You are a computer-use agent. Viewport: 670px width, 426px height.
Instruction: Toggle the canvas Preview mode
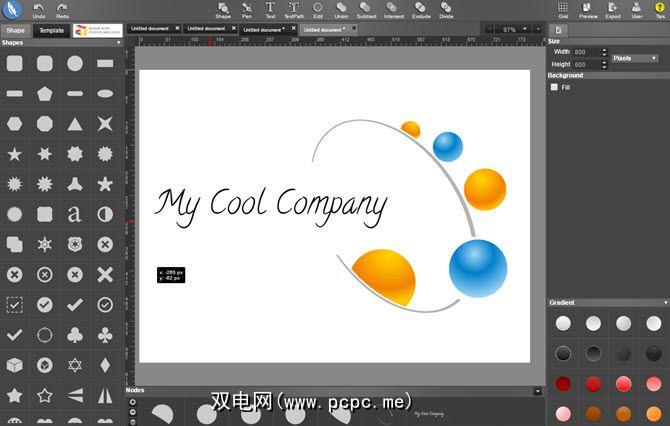589,9
